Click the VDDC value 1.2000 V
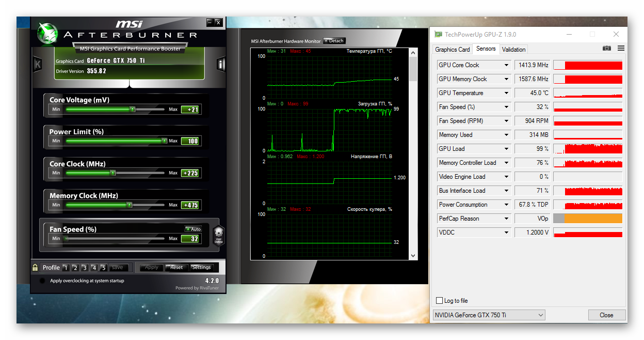Viewport: 644px width, 340px height. point(533,233)
